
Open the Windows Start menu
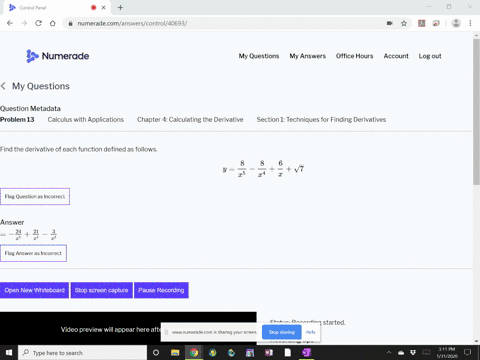coord(9,353)
